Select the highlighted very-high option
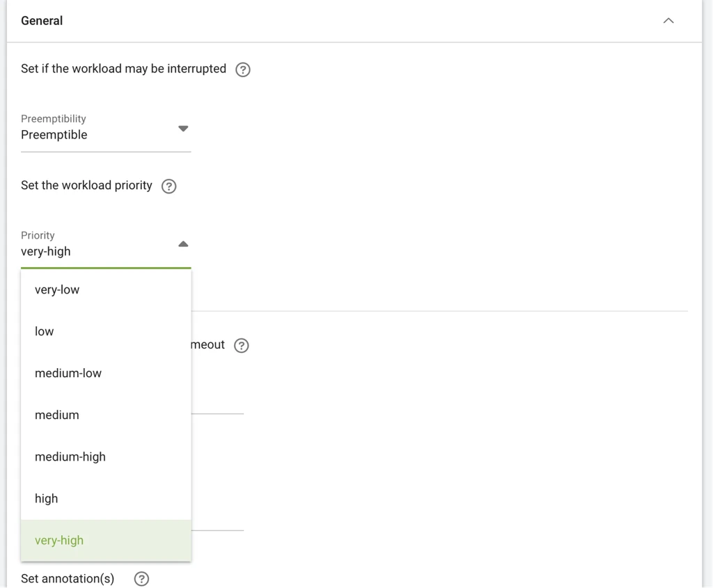Image resolution: width=713 pixels, height=588 pixels. pos(106,541)
